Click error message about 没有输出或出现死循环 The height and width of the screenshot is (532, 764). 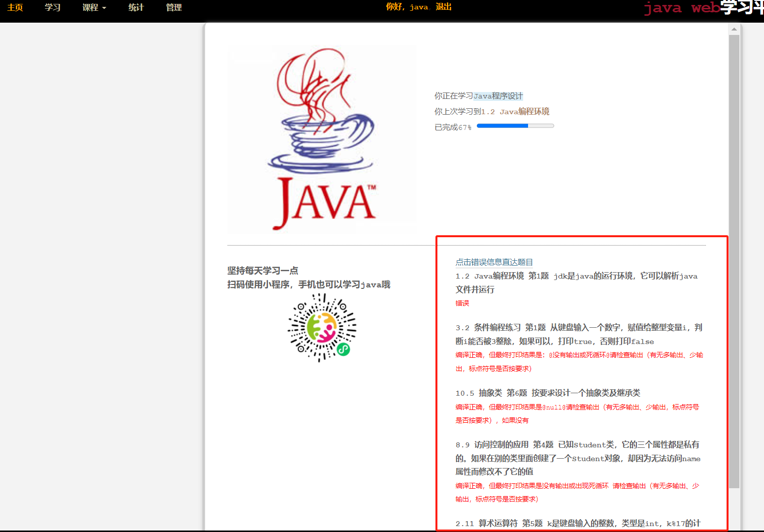pos(577,492)
